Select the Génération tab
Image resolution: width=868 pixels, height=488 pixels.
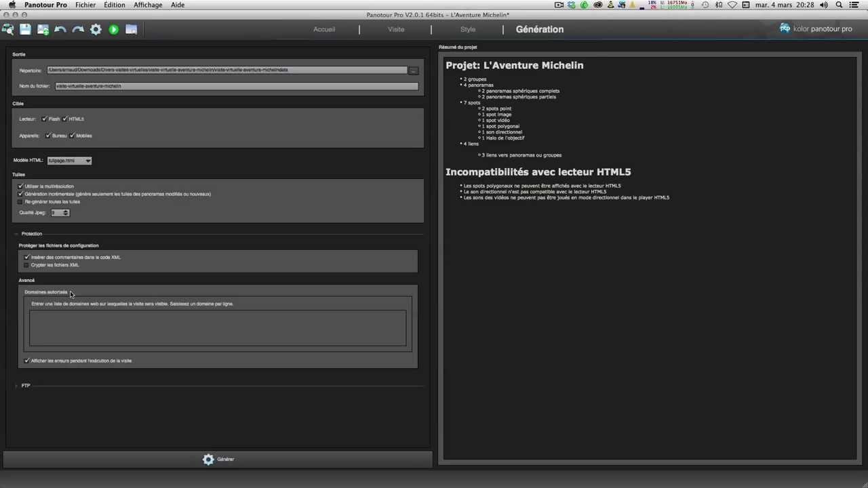pyautogui.click(x=540, y=29)
